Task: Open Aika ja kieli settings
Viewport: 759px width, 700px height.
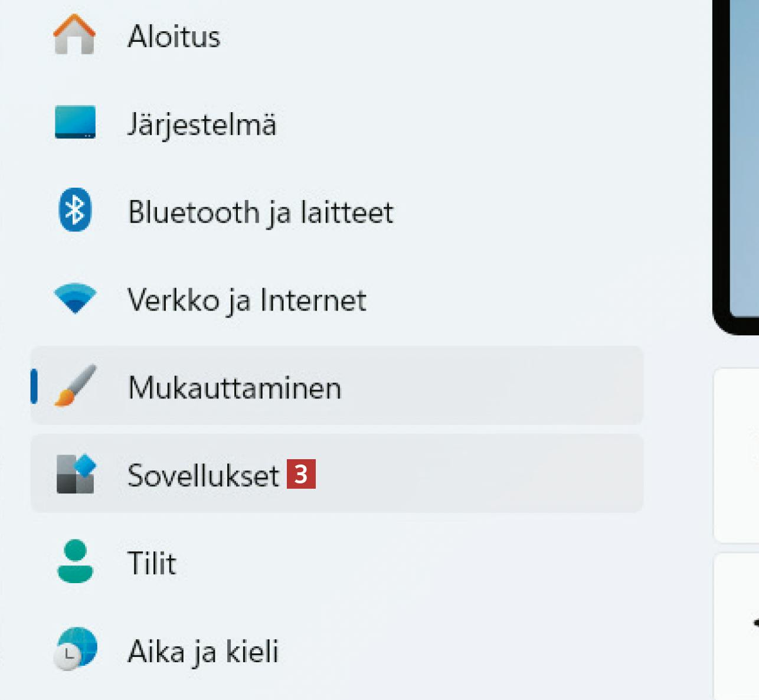Action: click(203, 652)
